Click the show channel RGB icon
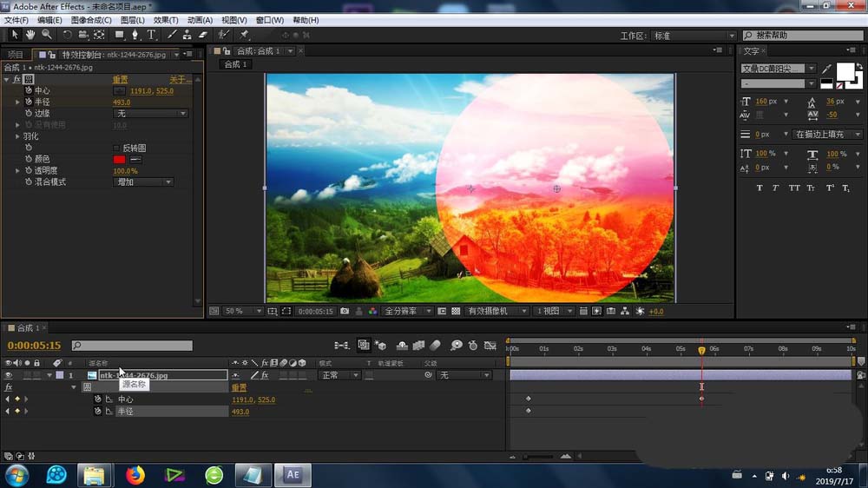Screen dimensions: 868x488 (x=372, y=312)
